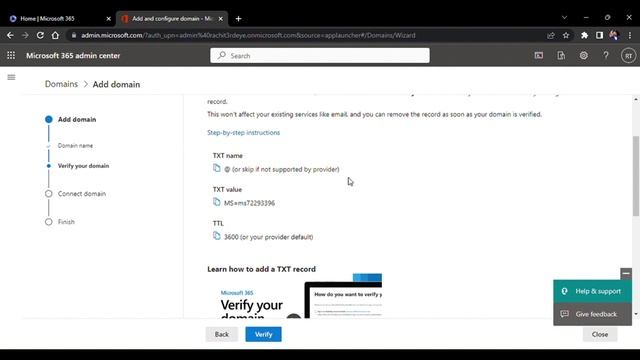
Task: Copy the TXT value MS=ms72293396
Action: tap(217, 202)
